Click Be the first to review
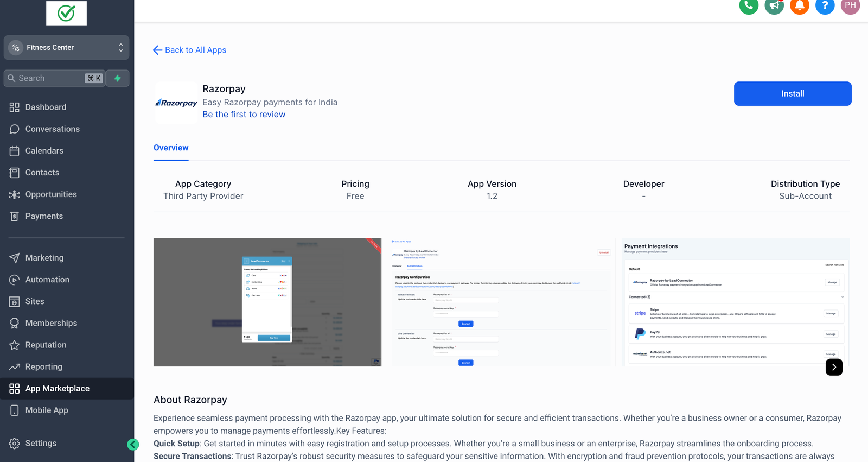868x462 pixels. coord(244,115)
